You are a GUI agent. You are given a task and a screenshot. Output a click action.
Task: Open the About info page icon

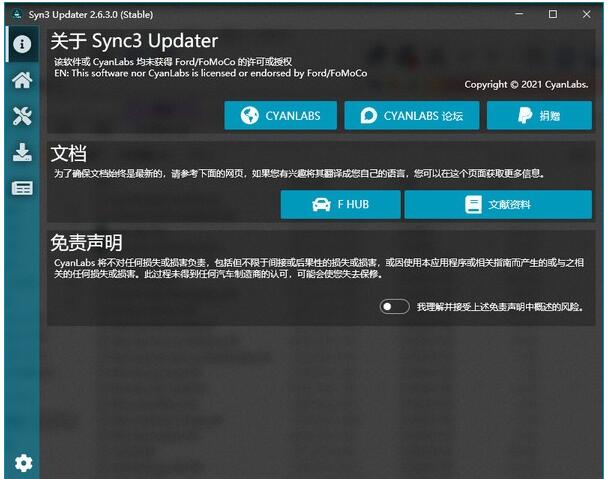(x=22, y=44)
